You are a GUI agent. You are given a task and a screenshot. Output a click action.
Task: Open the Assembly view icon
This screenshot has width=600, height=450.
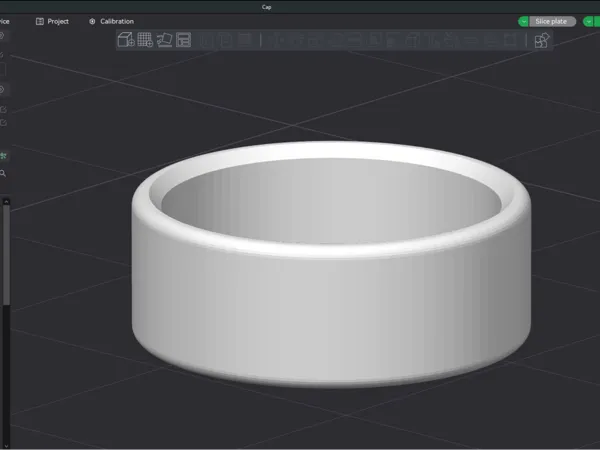(541, 40)
